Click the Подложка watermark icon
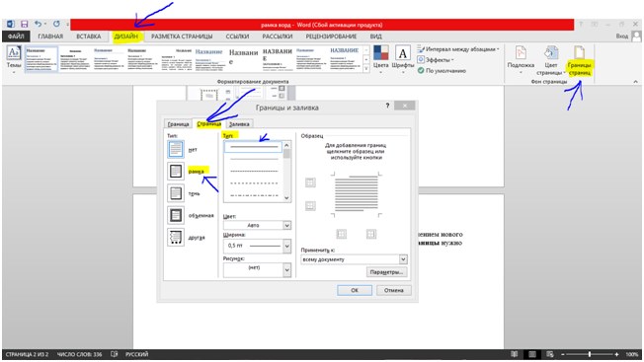 click(x=521, y=53)
